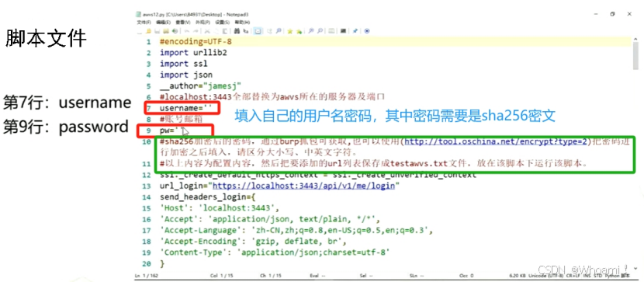Click the 'Accept-Encoding' header line

[x=254, y=242]
